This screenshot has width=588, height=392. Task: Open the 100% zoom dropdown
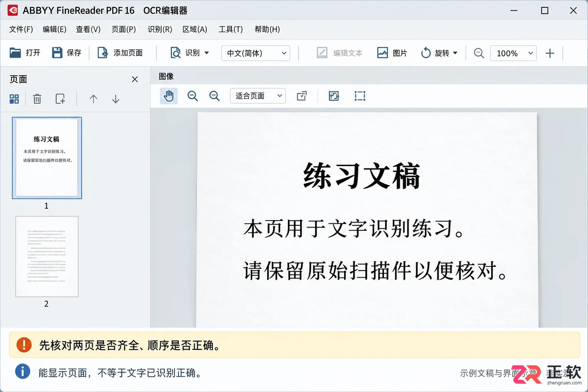[513, 53]
